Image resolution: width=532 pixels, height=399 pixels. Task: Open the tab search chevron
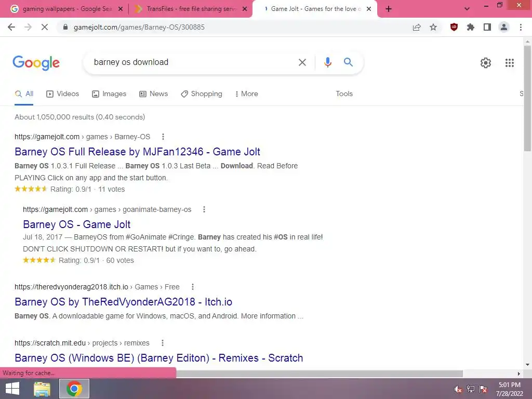tap(467, 9)
